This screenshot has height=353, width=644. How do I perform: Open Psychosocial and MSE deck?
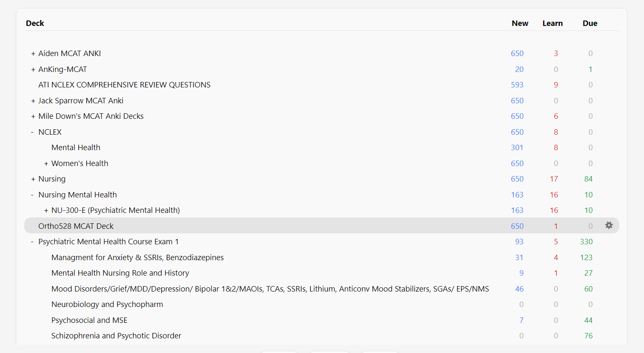coord(89,320)
